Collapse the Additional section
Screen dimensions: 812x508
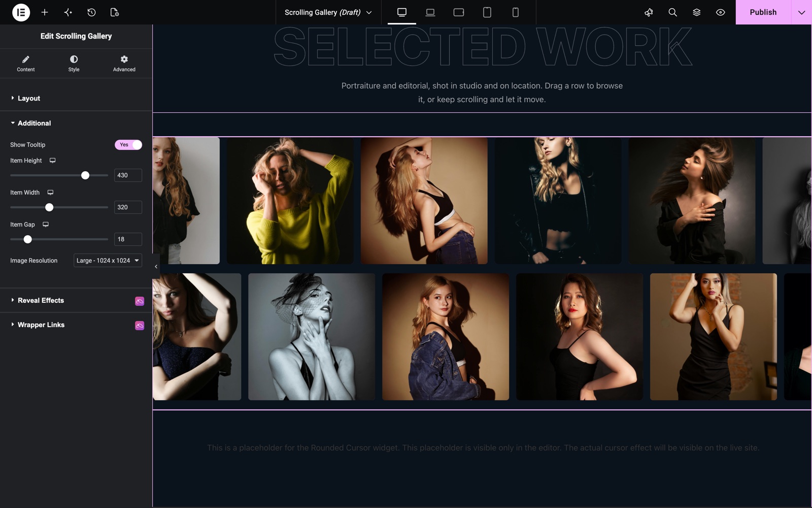click(76, 123)
